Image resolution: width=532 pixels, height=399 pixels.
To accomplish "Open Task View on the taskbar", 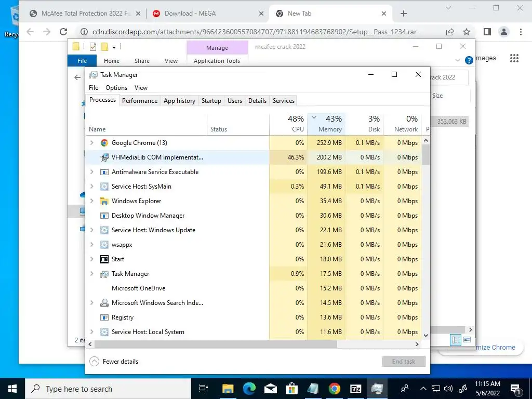I will [204, 389].
